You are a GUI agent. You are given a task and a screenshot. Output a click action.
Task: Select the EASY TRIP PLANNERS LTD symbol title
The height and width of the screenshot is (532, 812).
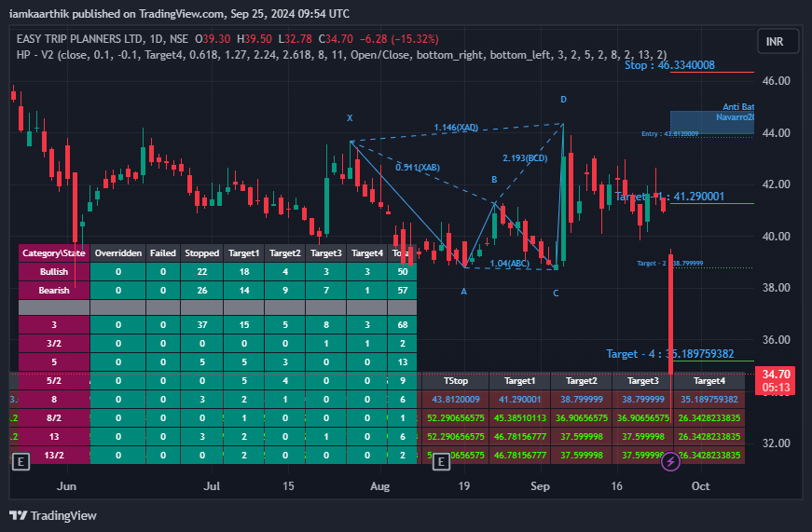pyautogui.click(x=79, y=39)
